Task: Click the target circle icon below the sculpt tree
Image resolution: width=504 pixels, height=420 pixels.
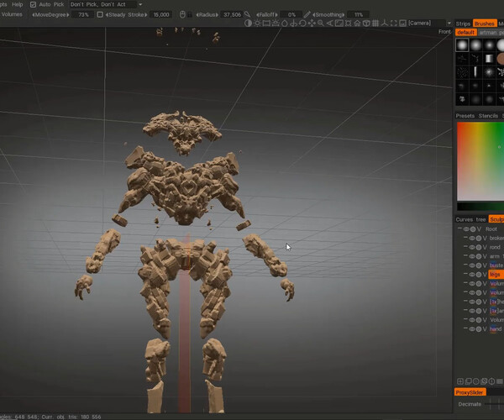Action: pyautogui.click(x=491, y=381)
